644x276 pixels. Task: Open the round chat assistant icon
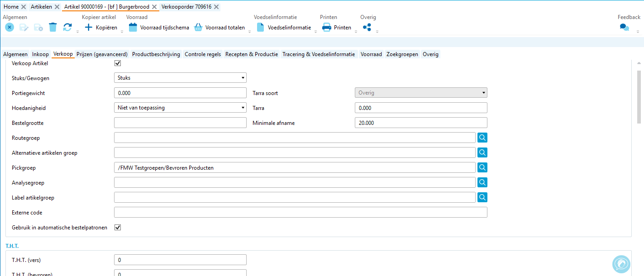[x=621, y=265]
